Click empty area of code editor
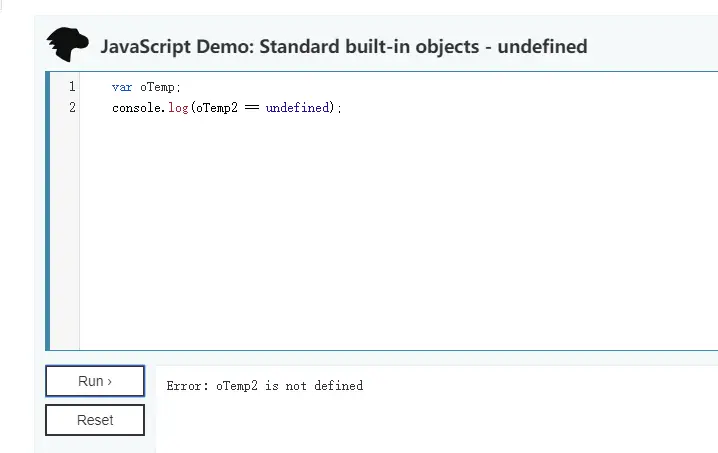 click(400, 230)
